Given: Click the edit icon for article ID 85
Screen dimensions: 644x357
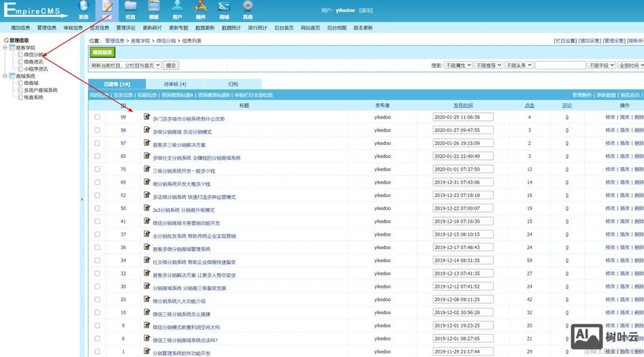Looking at the screenshot, I should click(x=147, y=156).
